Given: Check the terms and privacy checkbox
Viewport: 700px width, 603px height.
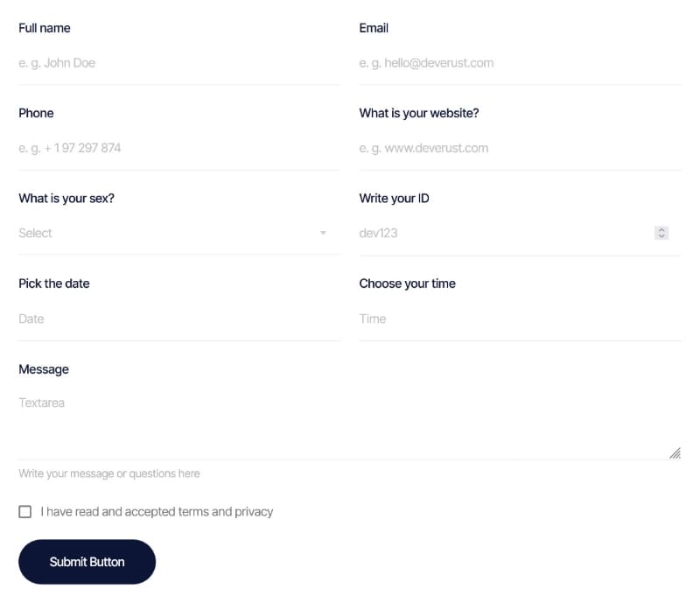Looking at the screenshot, I should point(25,512).
